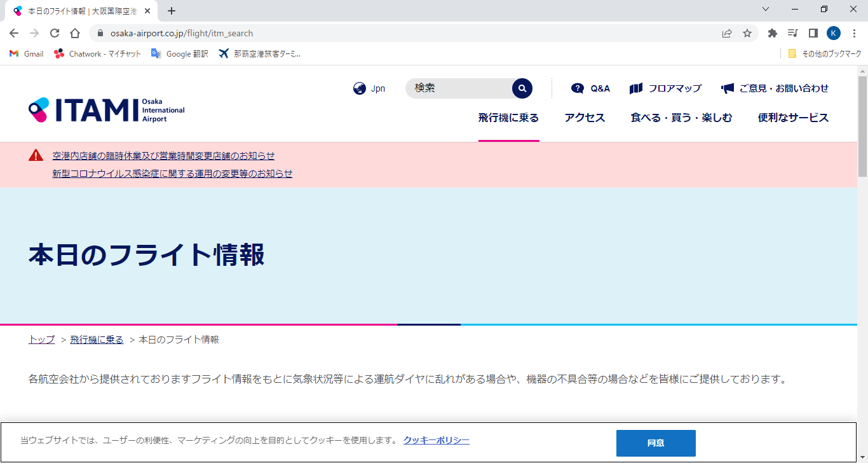Open the Chatwork - マイチャット bookmark
Image resolution: width=868 pixels, height=463 pixels.
(98, 54)
